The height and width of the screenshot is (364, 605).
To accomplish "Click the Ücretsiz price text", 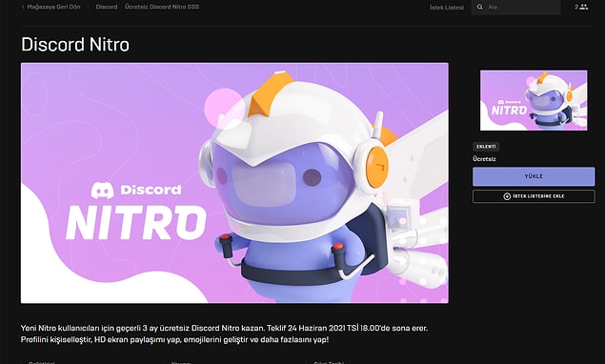I will (x=484, y=159).
